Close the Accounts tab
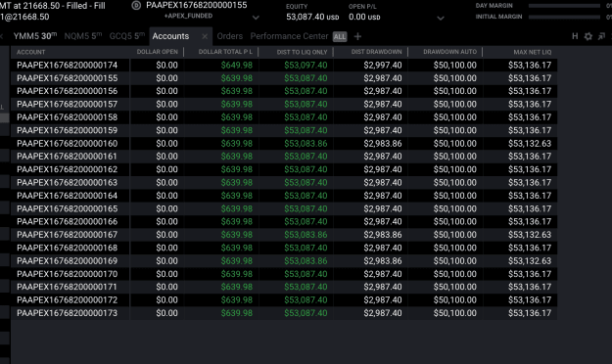 (205, 36)
